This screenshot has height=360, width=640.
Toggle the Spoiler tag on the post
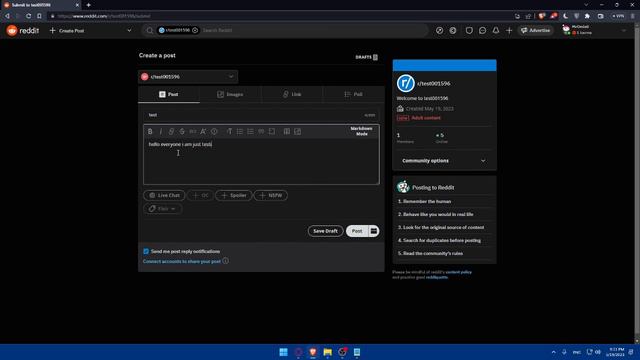point(234,196)
